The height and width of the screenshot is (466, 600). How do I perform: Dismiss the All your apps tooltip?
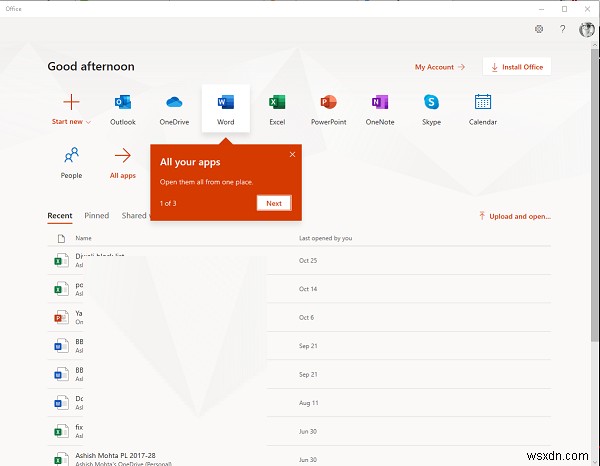point(292,155)
